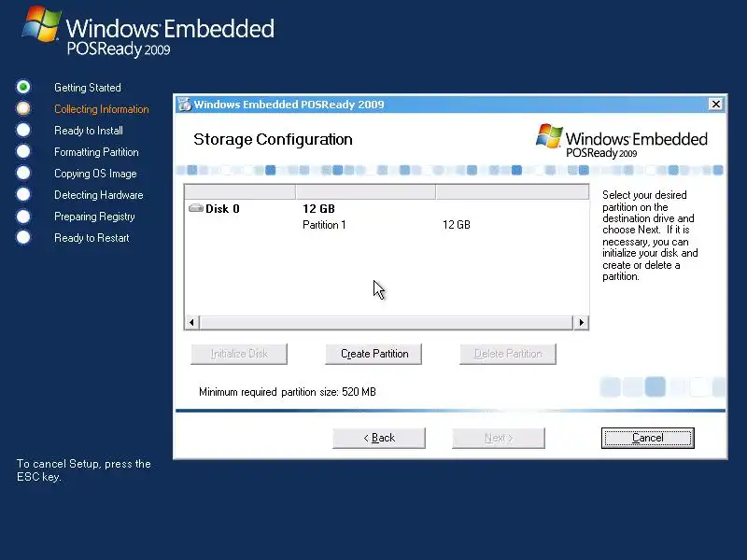The width and height of the screenshot is (747, 560).
Task: Click the scroll left arrow under disk list
Action: (x=191, y=322)
